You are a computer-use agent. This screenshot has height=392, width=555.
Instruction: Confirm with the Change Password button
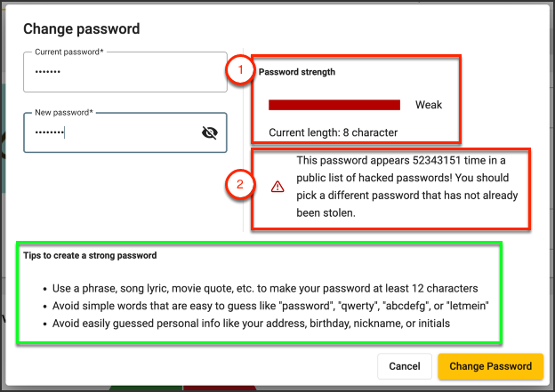(491, 366)
